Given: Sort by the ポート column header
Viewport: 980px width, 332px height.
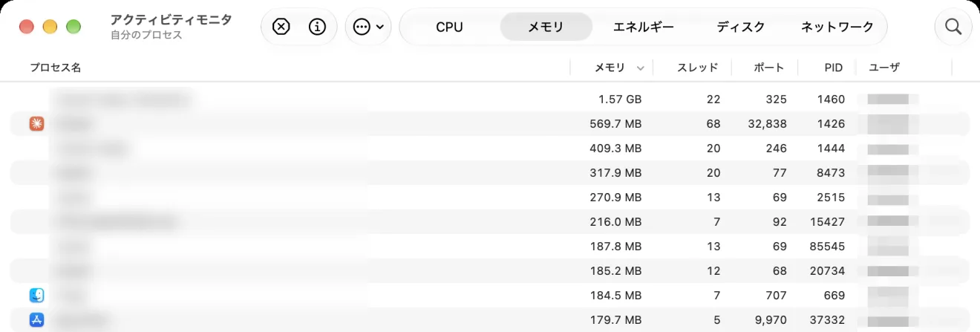Looking at the screenshot, I should [x=769, y=68].
